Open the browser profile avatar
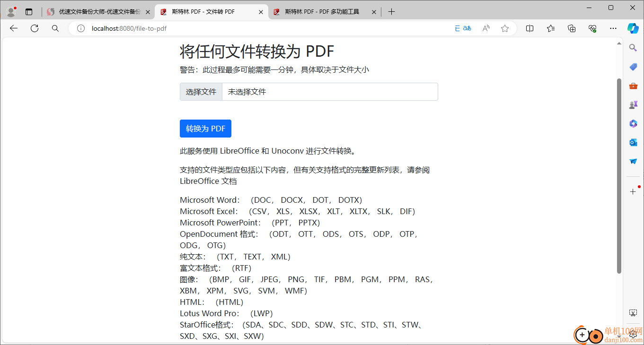The height and width of the screenshot is (345, 644). point(11,12)
